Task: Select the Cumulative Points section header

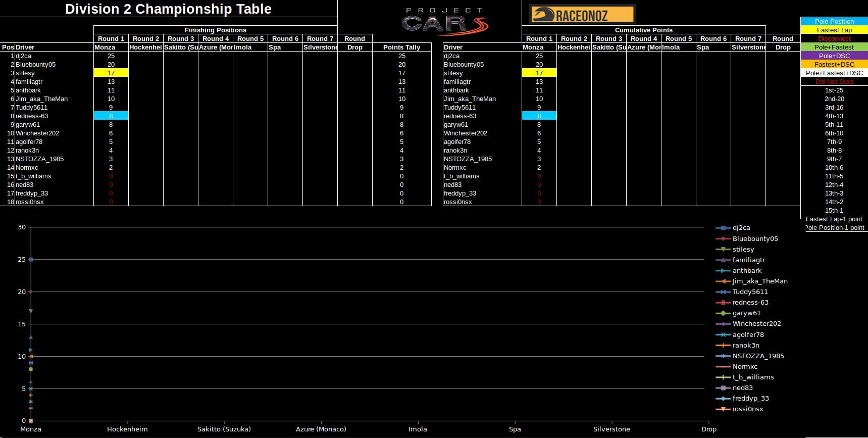Action: click(644, 30)
